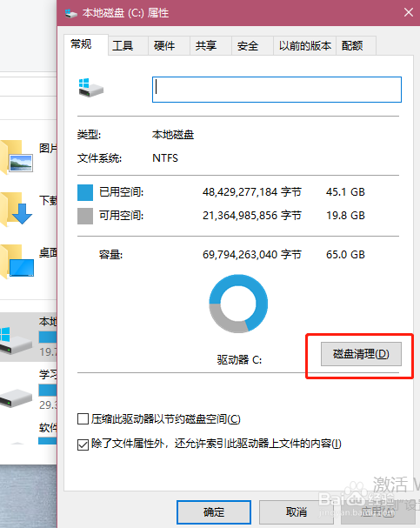Switch to the 配额 tab

click(356, 46)
